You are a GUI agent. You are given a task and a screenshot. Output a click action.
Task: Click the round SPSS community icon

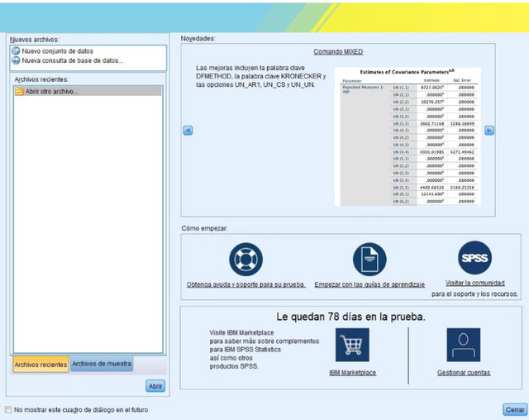point(474,258)
